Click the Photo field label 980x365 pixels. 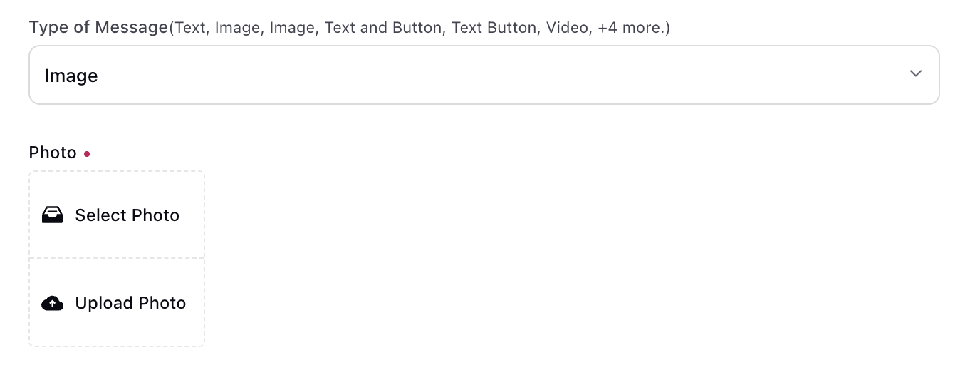[x=53, y=153]
